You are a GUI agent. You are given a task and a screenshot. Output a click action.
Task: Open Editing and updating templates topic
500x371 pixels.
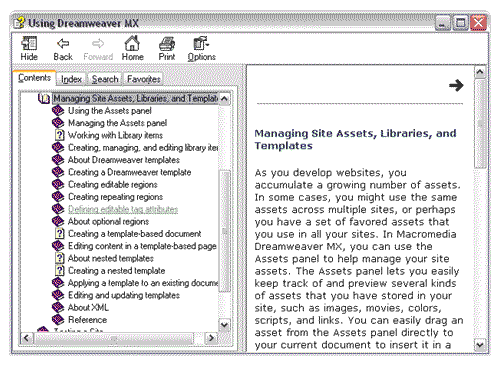pos(124,295)
